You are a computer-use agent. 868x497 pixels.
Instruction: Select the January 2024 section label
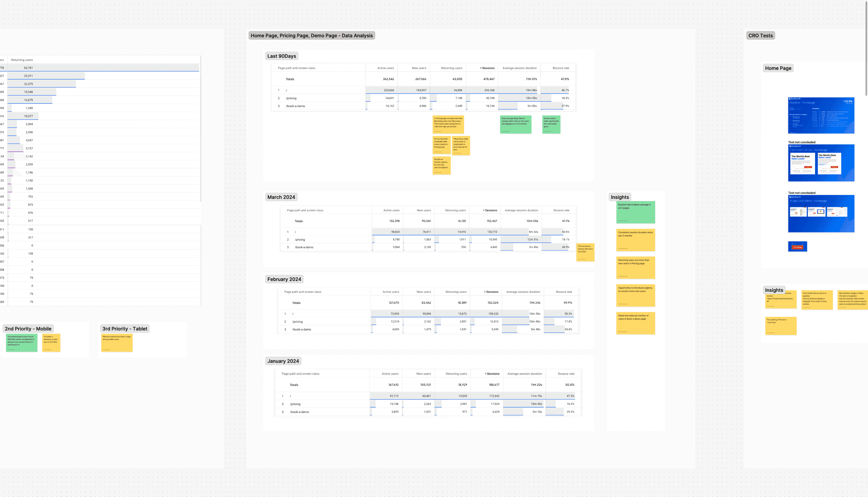pos(283,361)
